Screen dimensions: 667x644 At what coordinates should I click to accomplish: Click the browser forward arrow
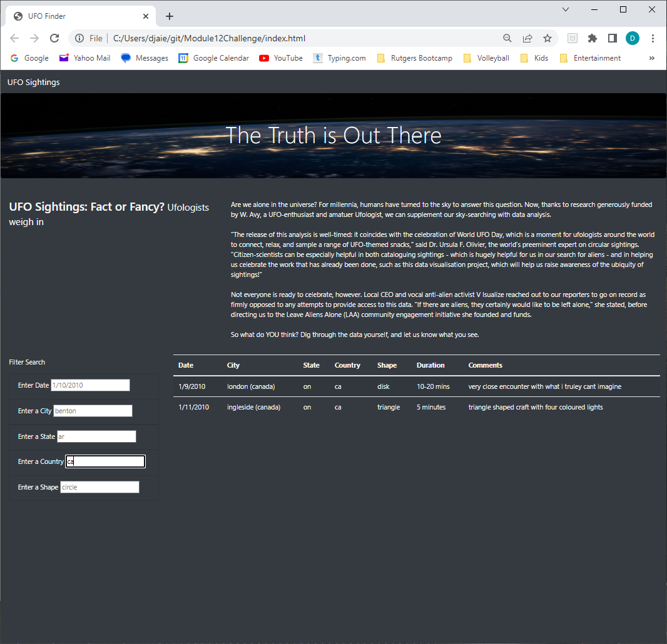point(34,38)
